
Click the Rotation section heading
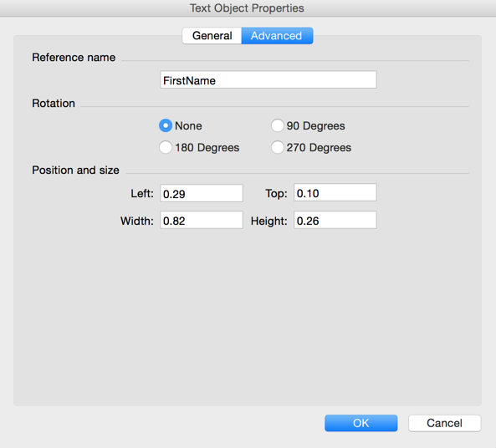[x=54, y=104]
